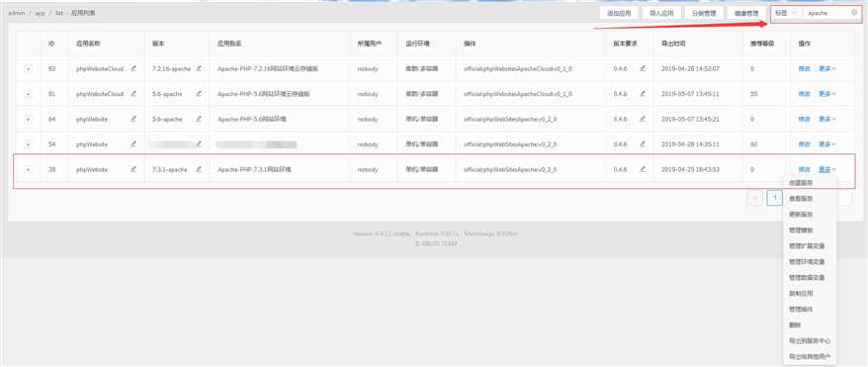This screenshot has height=367, width=868.
Task: Click recommendation level value 60
Action: pos(753,144)
